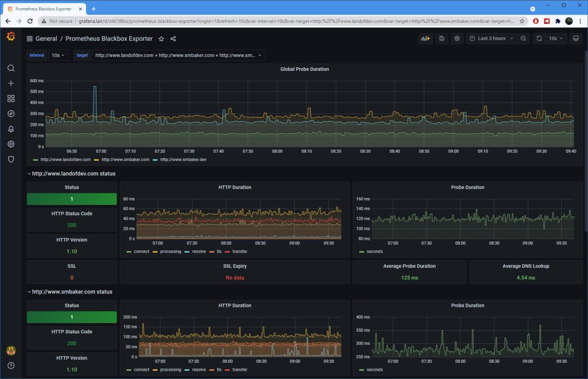Image resolution: width=588 pixels, height=379 pixels.
Task: Open the target variable dropdown
Action: [x=179, y=55]
